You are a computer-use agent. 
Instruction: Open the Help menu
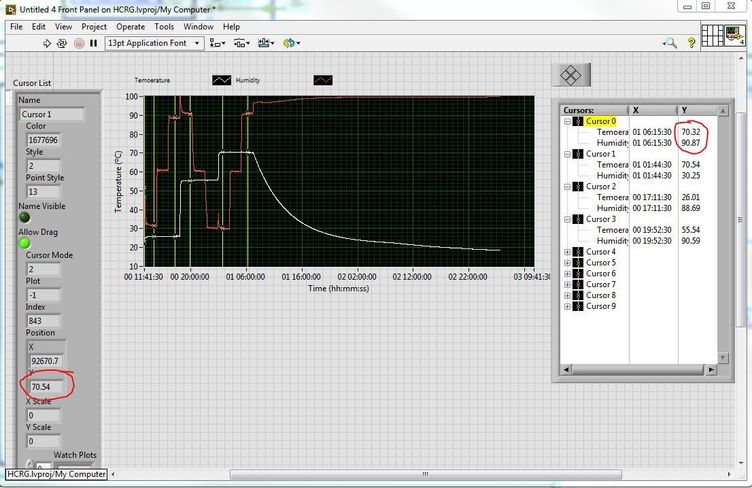coord(231,27)
